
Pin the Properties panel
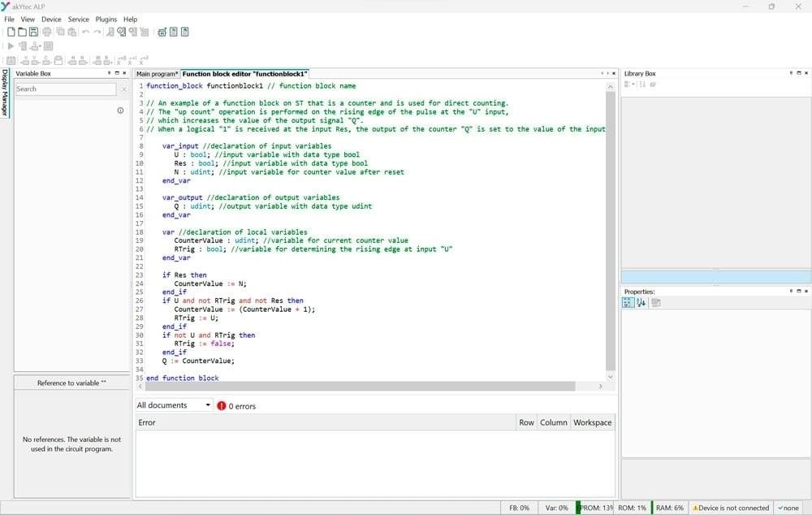(x=791, y=291)
